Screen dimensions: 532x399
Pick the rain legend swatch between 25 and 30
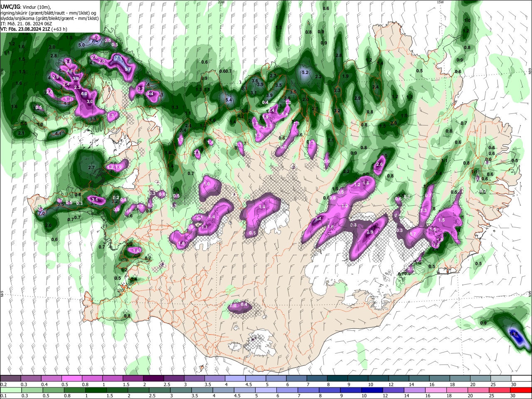499,390
